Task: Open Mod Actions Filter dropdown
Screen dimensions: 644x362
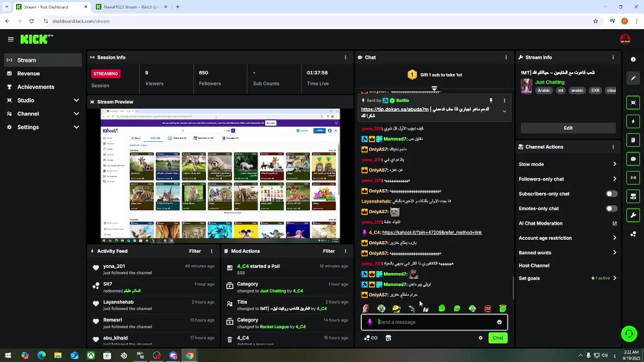Action: point(329,251)
